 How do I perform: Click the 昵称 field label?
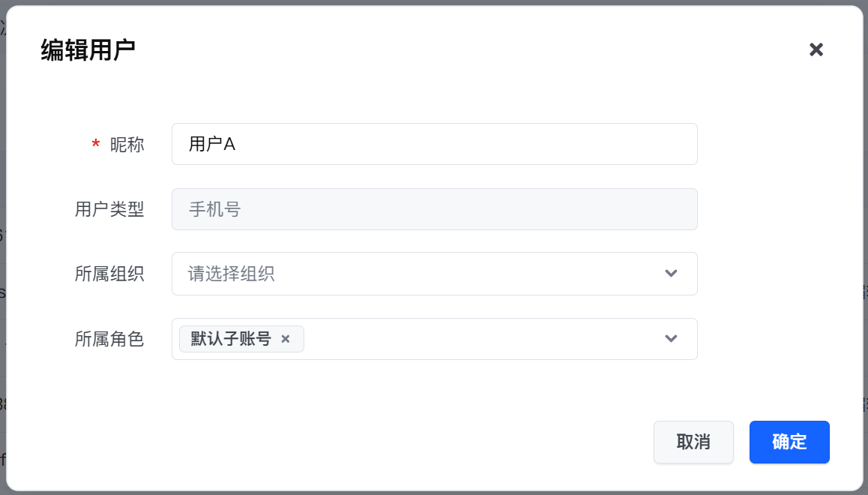[x=127, y=145]
